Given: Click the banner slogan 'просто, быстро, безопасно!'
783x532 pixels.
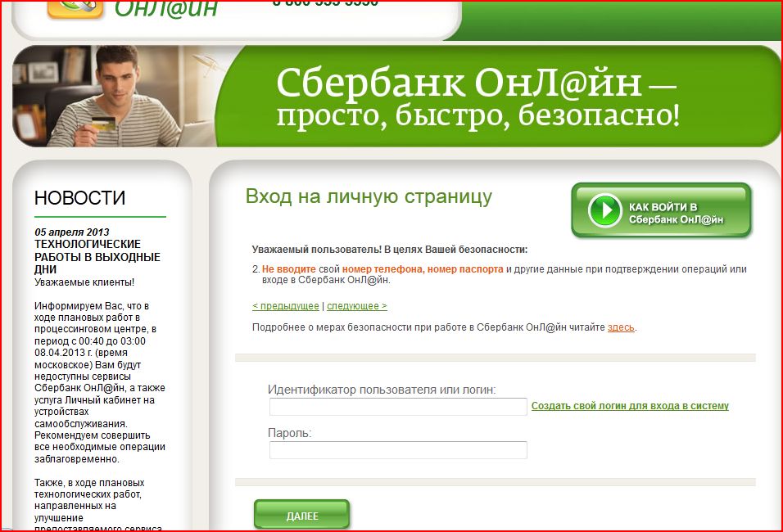Looking at the screenshot, I should 477,116.
